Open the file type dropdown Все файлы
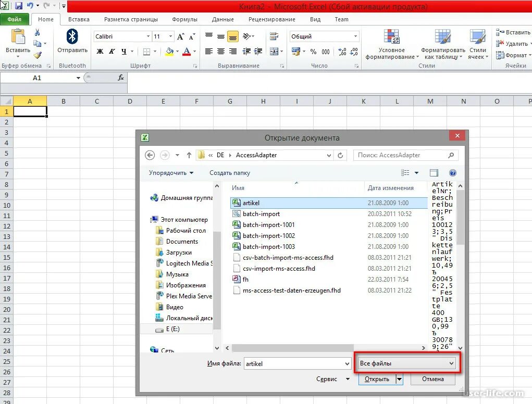The image size is (532, 404). click(407, 363)
